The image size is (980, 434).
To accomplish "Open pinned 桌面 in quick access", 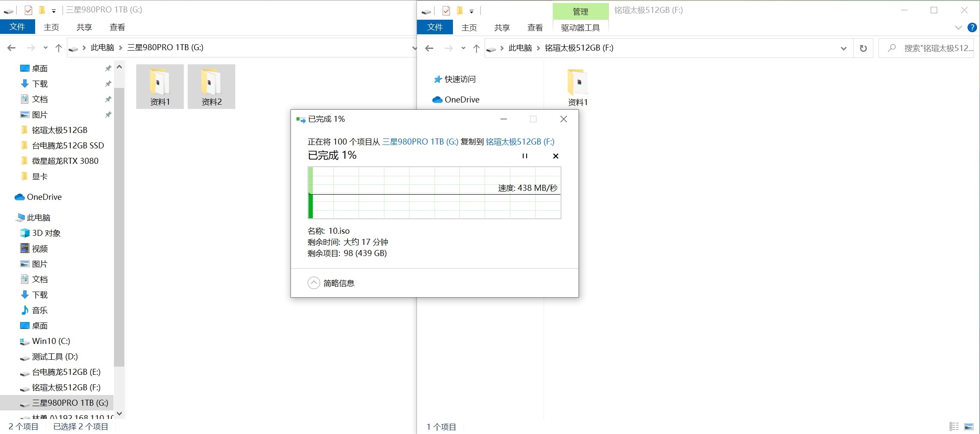I will pos(40,68).
